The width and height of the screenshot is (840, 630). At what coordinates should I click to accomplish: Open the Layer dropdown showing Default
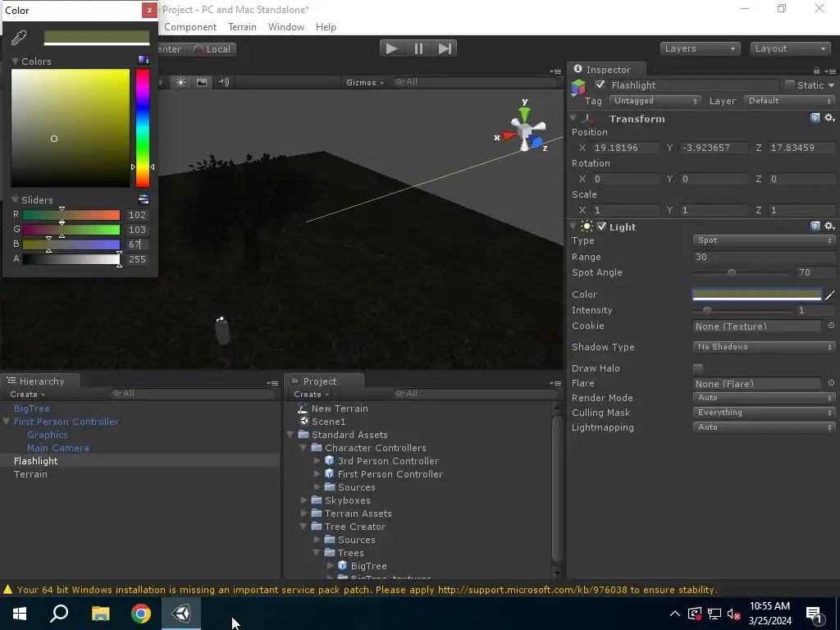point(789,101)
